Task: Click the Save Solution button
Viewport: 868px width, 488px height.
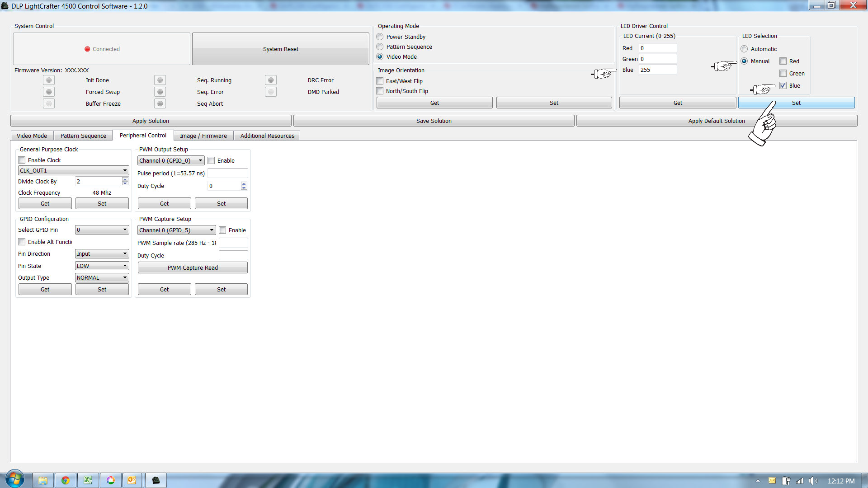Action: [x=434, y=121]
